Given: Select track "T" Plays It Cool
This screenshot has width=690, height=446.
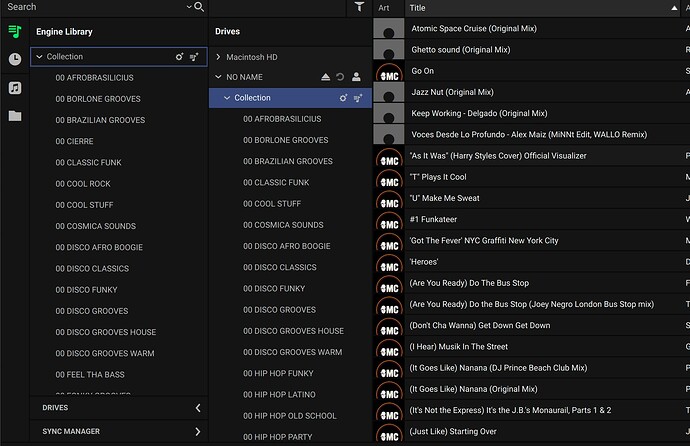Looking at the screenshot, I should [438, 177].
